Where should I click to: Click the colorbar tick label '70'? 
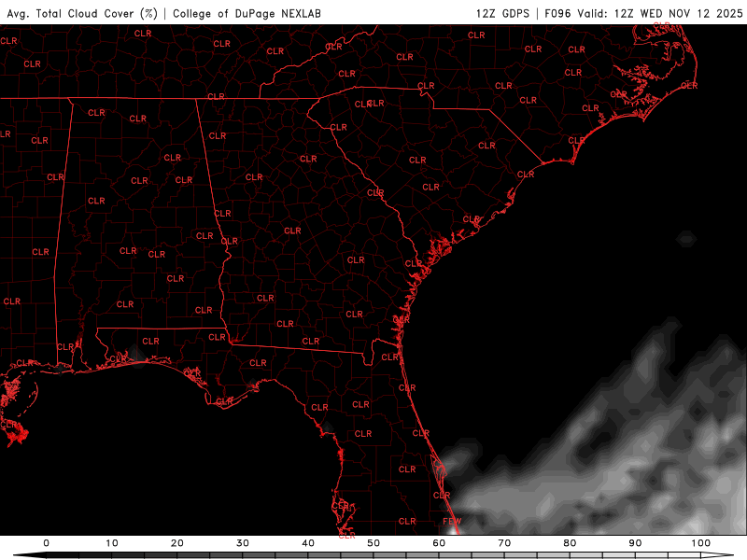click(504, 543)
